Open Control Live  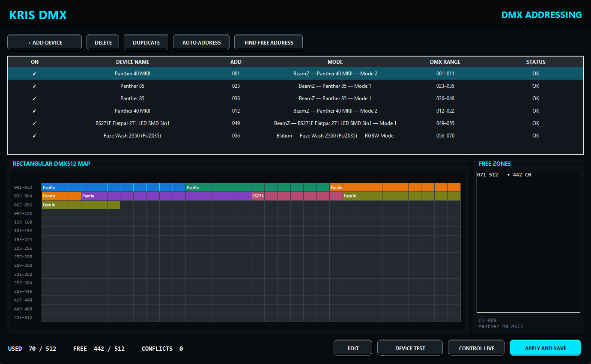(476, 348)
